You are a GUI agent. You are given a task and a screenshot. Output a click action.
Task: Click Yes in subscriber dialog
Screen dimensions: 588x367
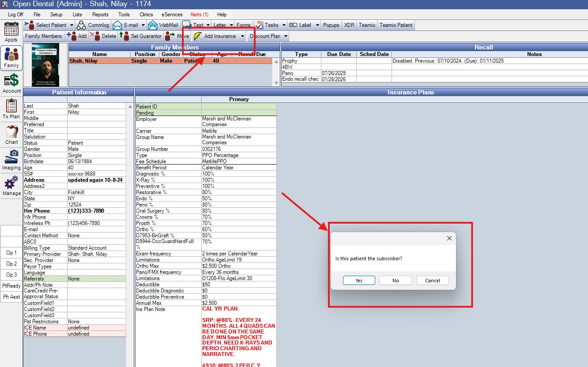tap(359, 281)
